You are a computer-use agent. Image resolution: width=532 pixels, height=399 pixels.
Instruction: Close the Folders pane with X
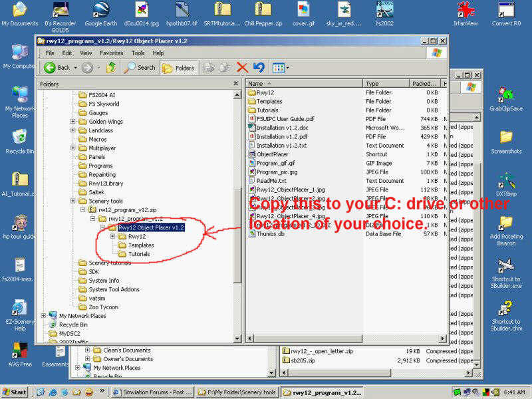click(235, 84)
